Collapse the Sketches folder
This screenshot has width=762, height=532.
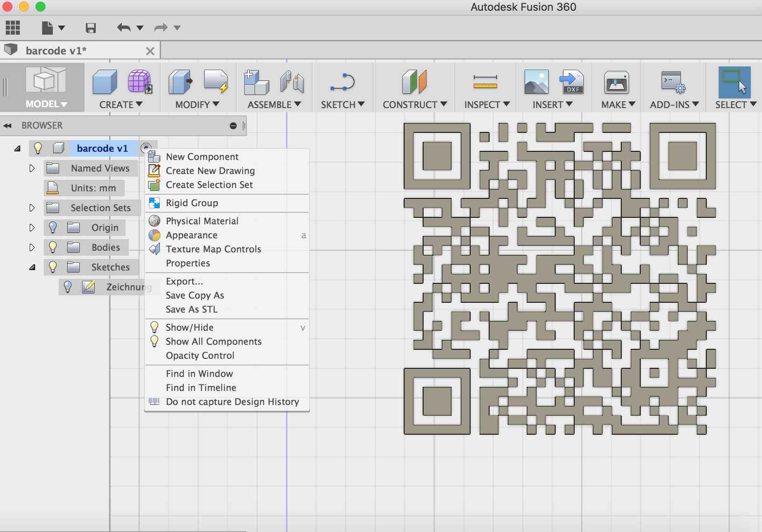[x=32, y=267]
